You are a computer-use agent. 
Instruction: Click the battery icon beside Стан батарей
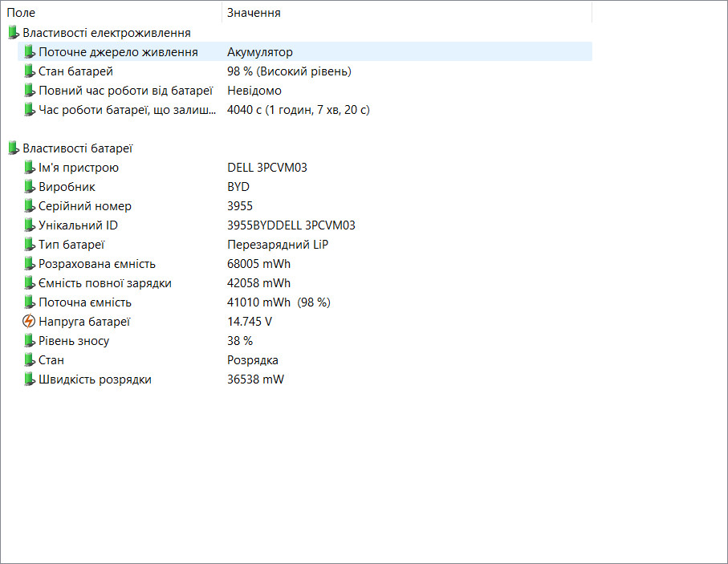click(x=29, y=71)
